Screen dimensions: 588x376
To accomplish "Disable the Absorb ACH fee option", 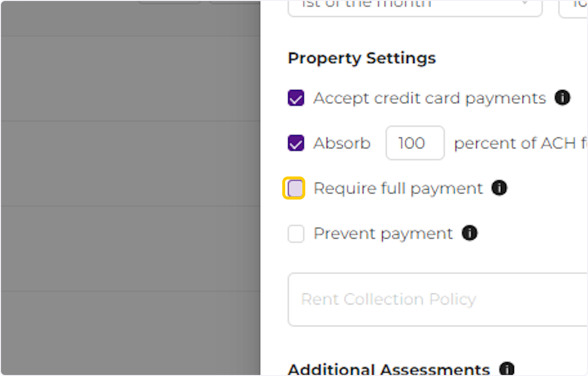I will coord(295,143).
